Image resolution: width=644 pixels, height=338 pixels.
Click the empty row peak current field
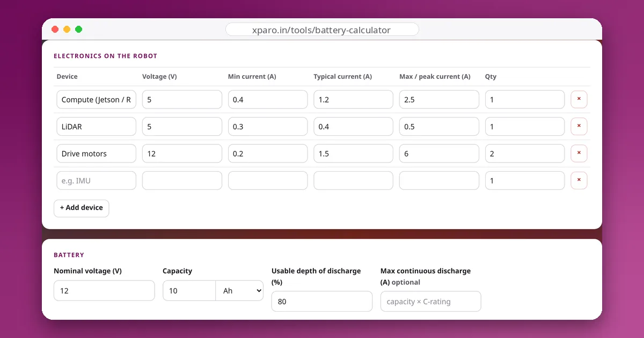439,180
